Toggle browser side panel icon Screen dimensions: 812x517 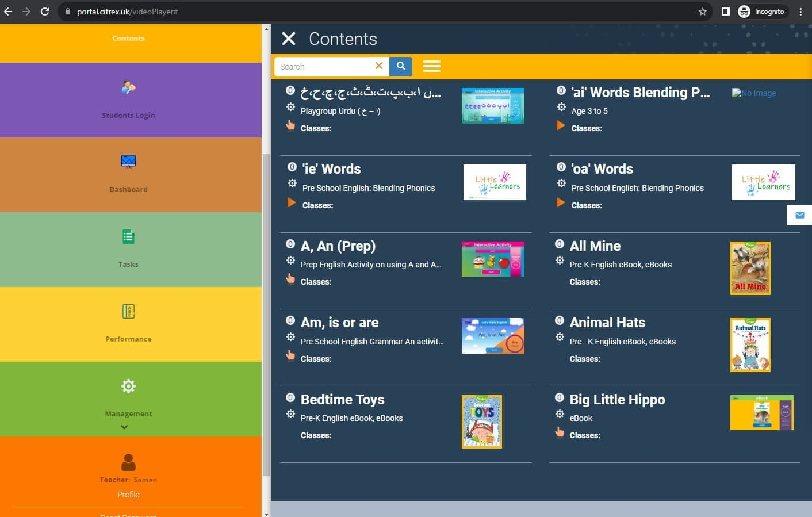point(725,12)
